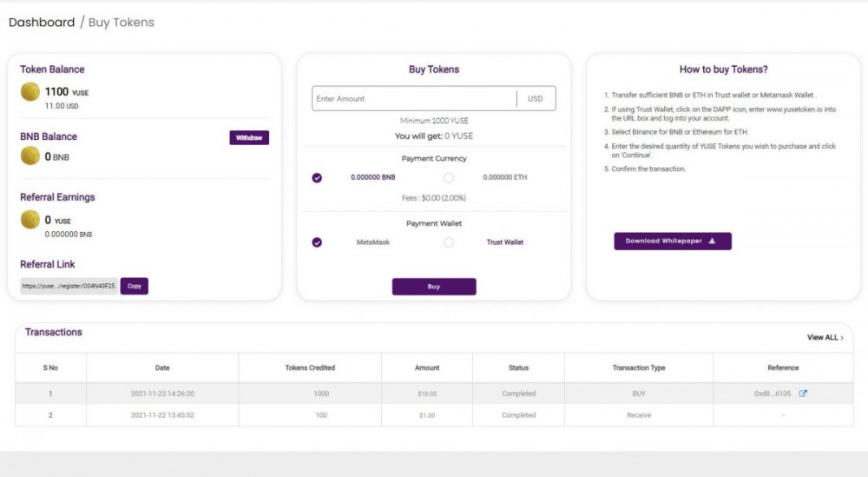Select ETH as payment currency

(449, 177)
